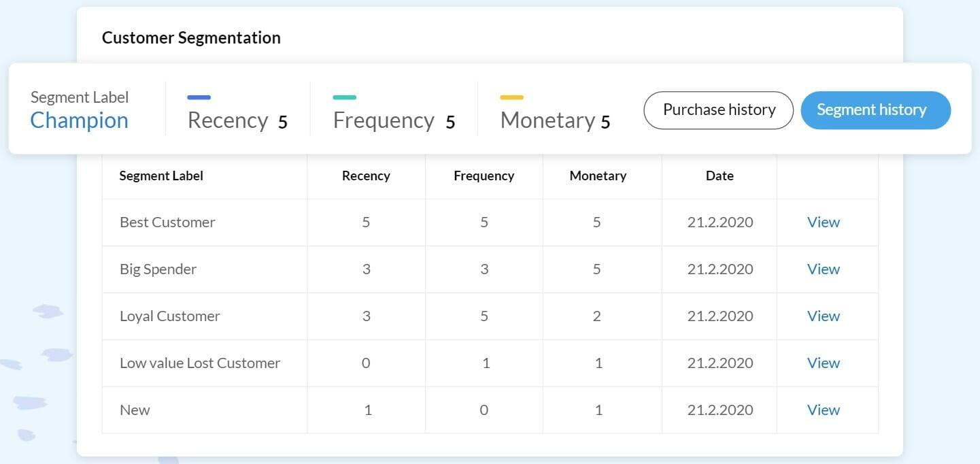Click the teal Frequency color bar
Viewport: 980px width, 464px height.
(344, 97)
